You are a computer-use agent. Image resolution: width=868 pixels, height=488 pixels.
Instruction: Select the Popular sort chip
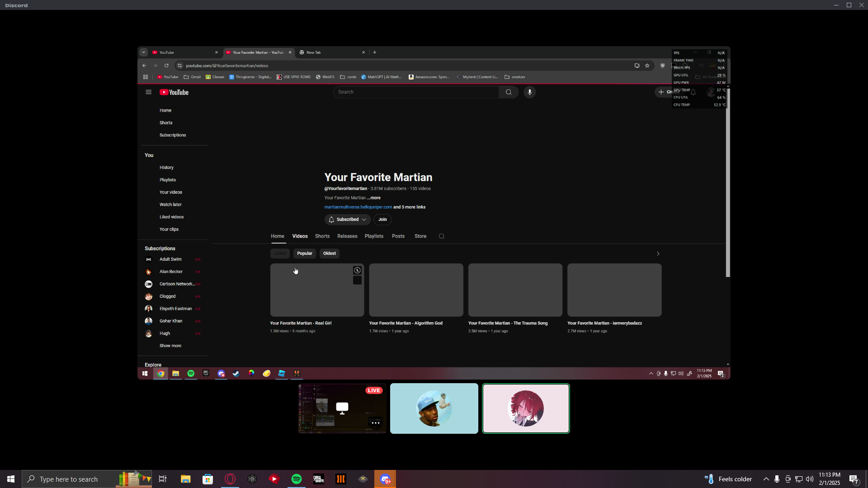(304, 253)
